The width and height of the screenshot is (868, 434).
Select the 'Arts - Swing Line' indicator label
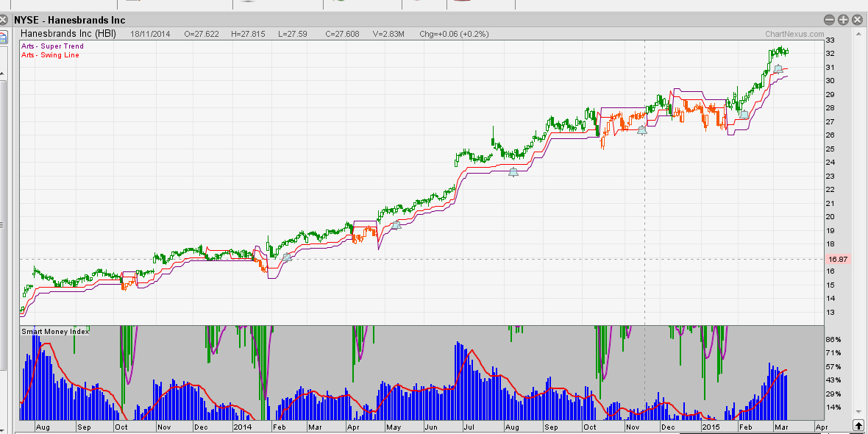(x=50, y=55)
